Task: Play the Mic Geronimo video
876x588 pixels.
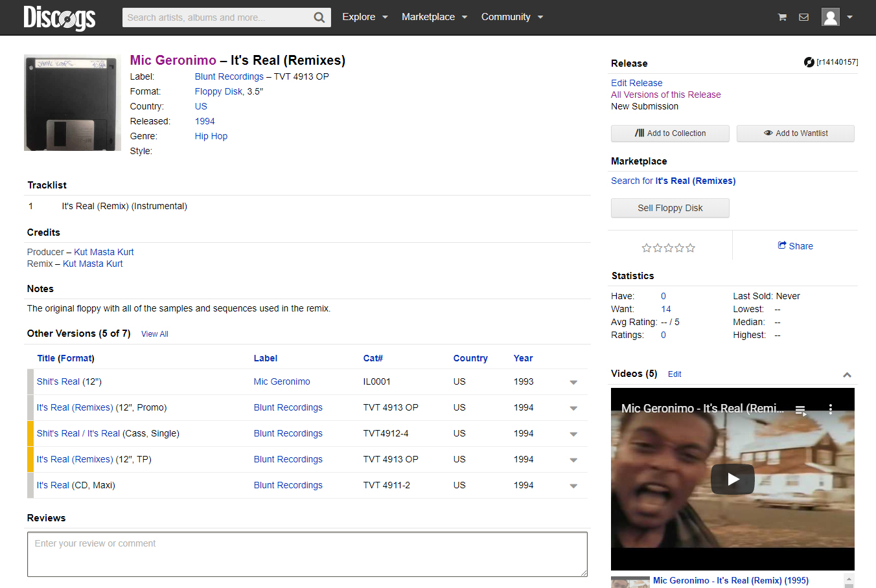Action: (x=732, y=479)
